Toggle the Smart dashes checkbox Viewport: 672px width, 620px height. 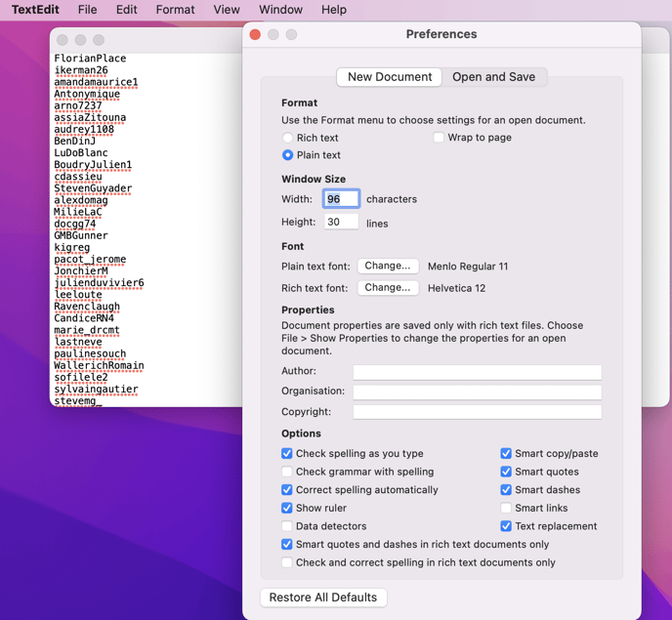click(506, 490)
